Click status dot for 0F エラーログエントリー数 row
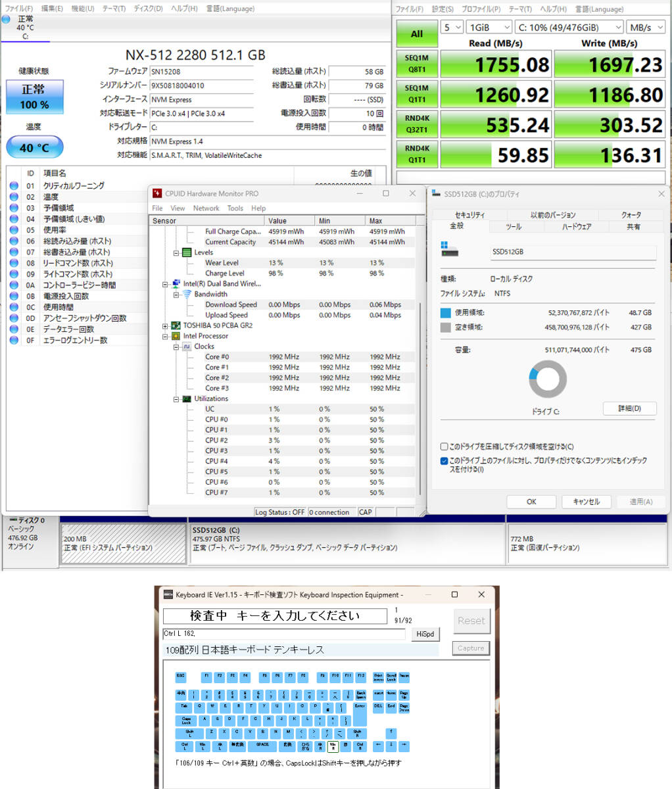 click(x=14, y=341)
